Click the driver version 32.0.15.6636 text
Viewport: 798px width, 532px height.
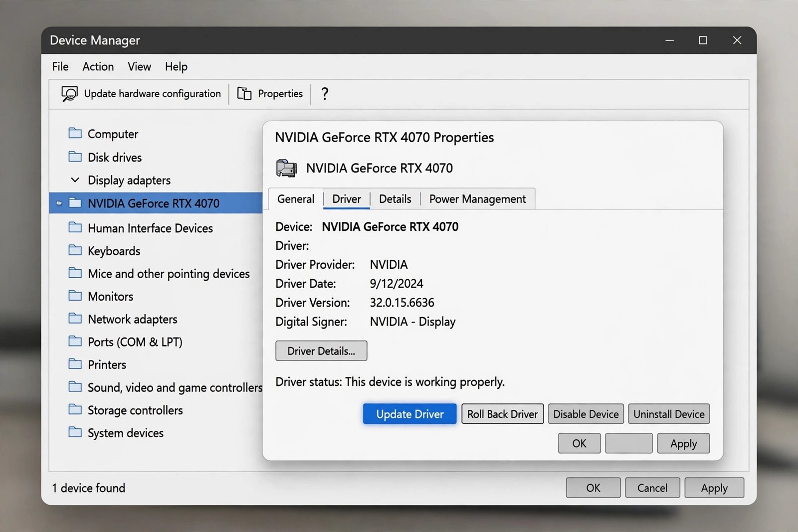(x=402, y=303)
